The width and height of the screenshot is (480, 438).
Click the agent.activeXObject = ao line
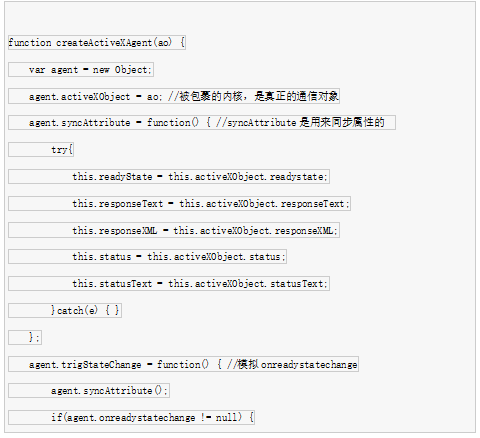pyautogui.click(x=174, y=96)
